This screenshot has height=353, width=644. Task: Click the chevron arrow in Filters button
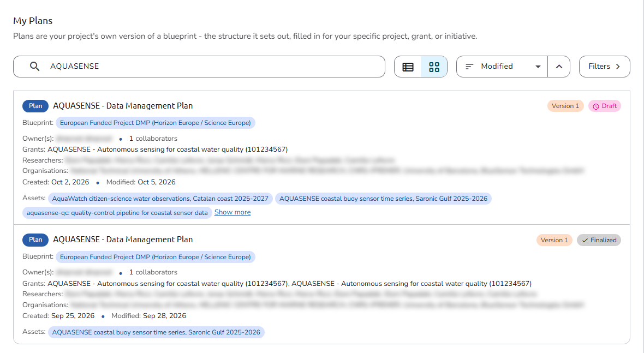[618, 67]
